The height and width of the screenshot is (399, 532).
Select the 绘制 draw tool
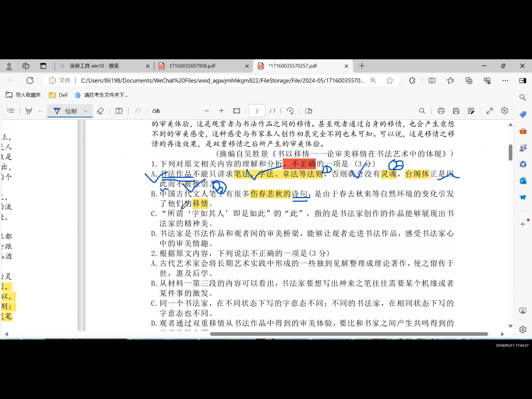coord(65,111)
